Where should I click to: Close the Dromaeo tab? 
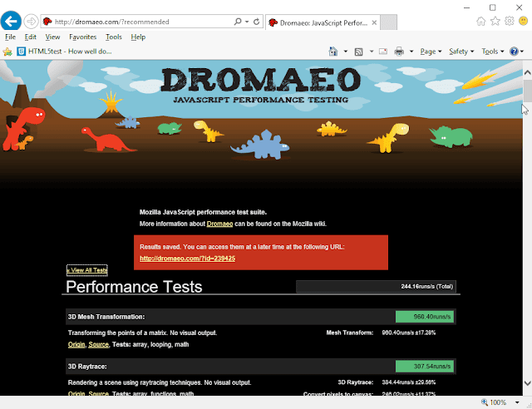pyautogui.click(x=374, y=22)
